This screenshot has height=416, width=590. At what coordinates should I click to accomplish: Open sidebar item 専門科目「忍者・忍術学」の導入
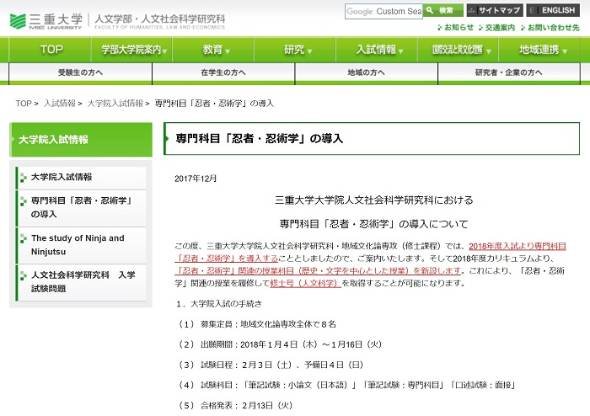pos(81,208)
